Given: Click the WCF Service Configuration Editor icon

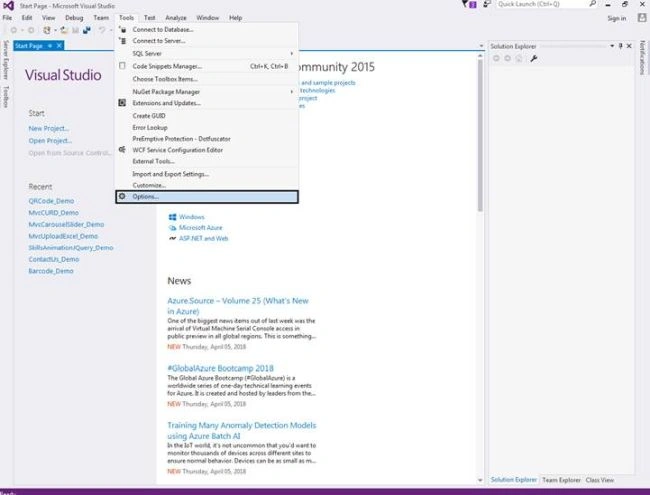Looking at the screenshot, I should (122, 150).
